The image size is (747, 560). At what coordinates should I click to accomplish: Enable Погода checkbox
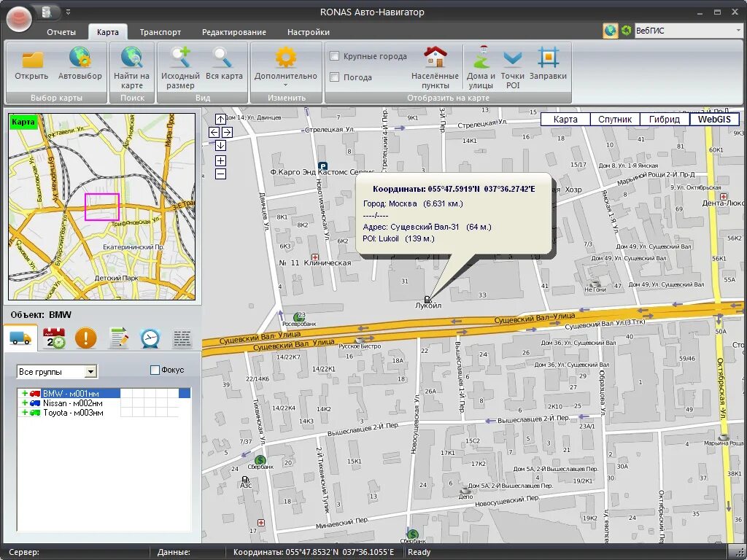[334, 77]
